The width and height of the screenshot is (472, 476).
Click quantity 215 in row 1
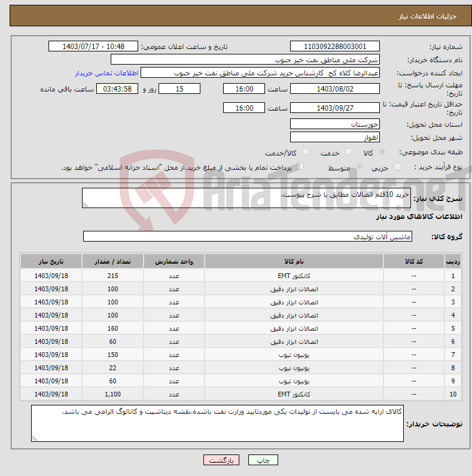pos(112,276)
